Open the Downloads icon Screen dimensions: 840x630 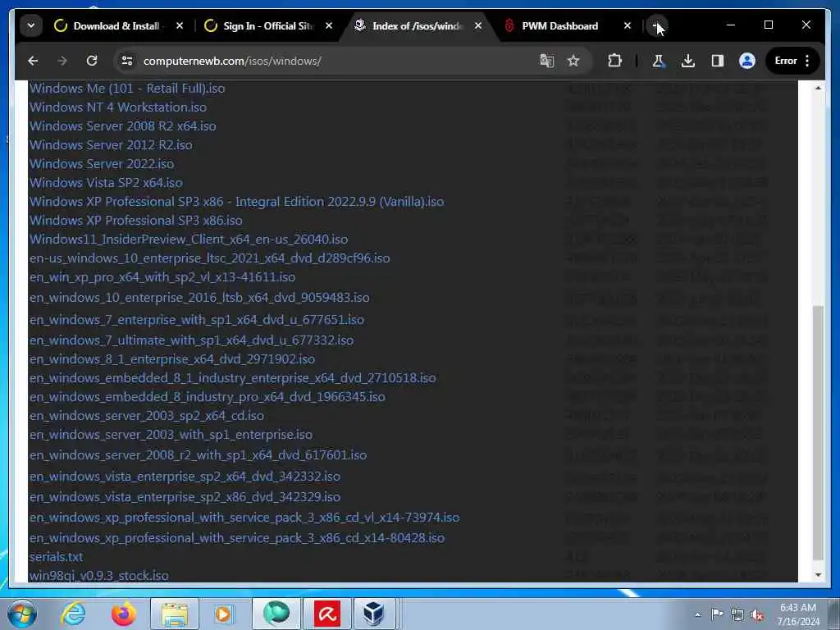point(688,61)
